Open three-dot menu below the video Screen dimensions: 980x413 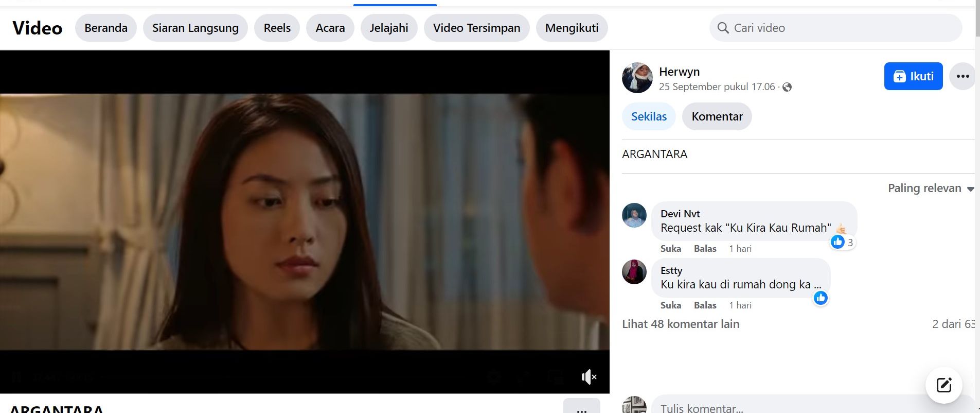pyautogui.click(x=582, y=407)
